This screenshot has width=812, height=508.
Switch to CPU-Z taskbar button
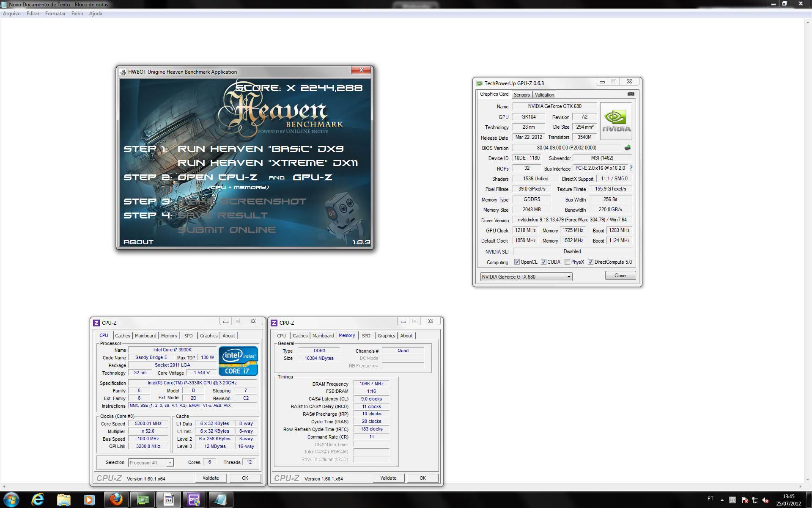(x=194, y=500)
